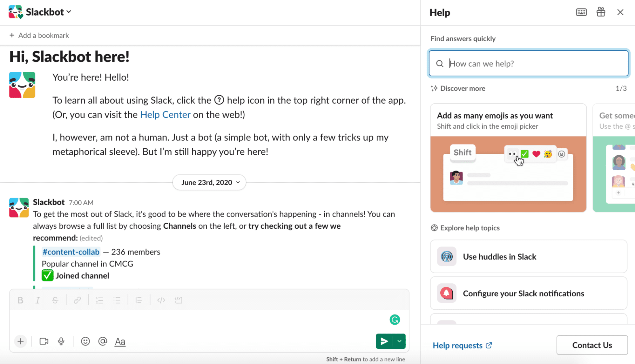Click the blockquote icon
The height and width of the screenshot is (364, 635).
[x=139, y=300]
